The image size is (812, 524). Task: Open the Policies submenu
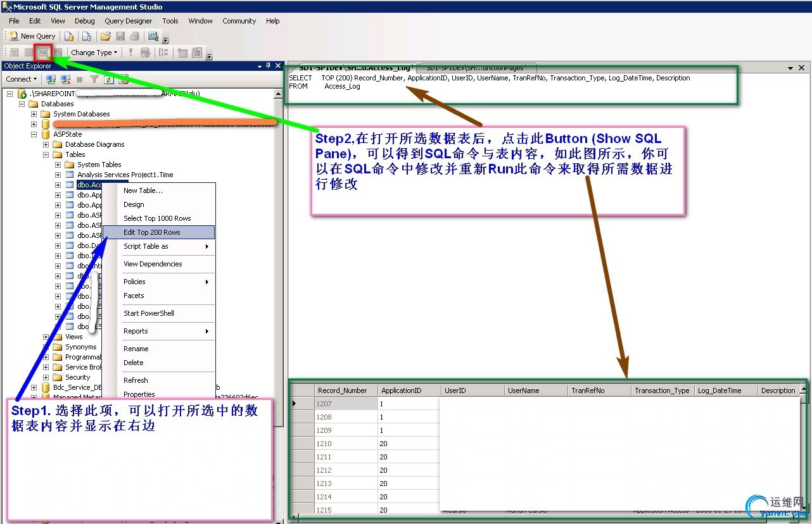(x=159, y=282)
